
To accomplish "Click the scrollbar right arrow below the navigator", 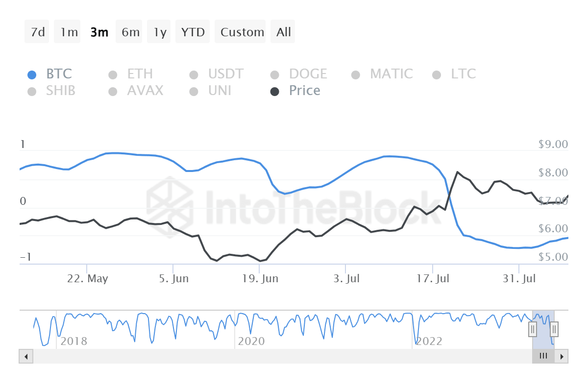I will 562,356.
